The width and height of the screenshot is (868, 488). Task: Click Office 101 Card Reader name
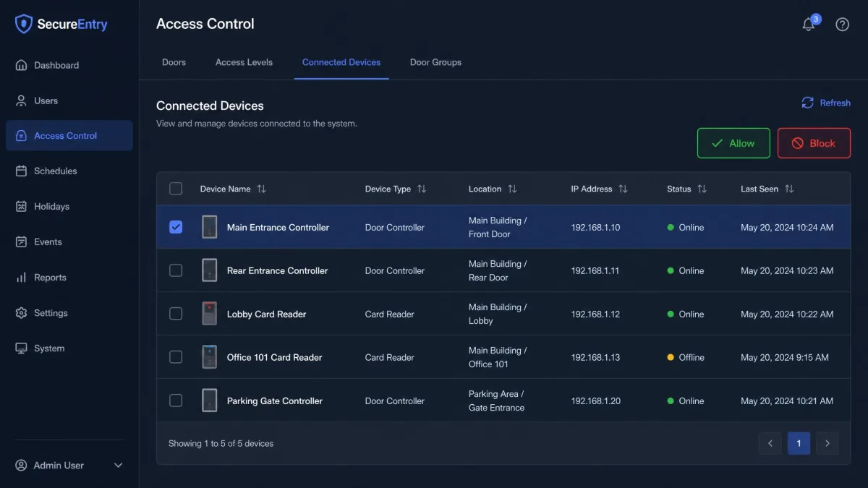pos(274,357)
